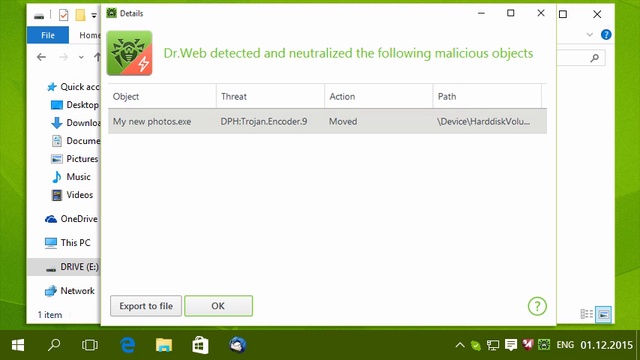The width and height of the screenshot is (640, 360).
Task: Open Desktop in the navigation pane
Action: 75,105
